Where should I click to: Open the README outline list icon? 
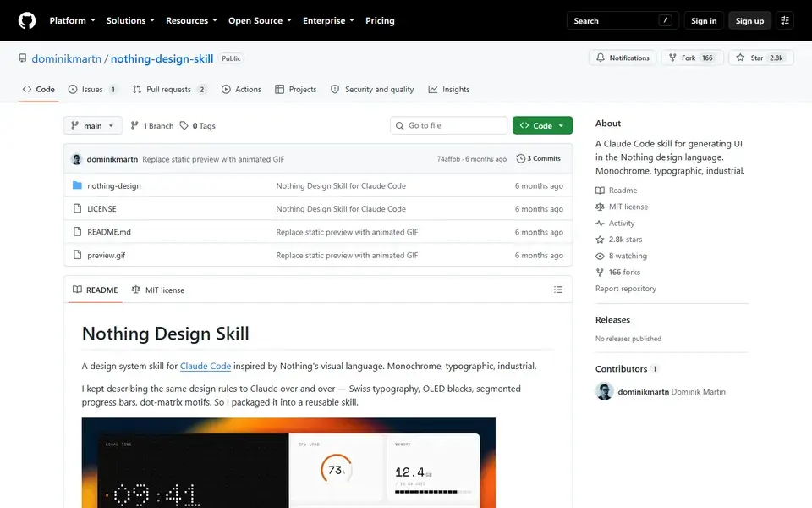557,290
